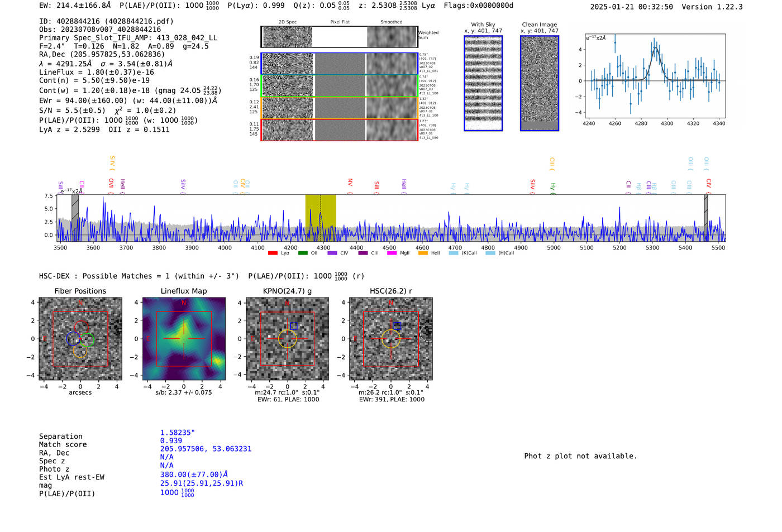The width and height of the screenshot is (782, 532).
Task: Click the blue square marker in KPNO image
Action: click(x=294, y=326)
